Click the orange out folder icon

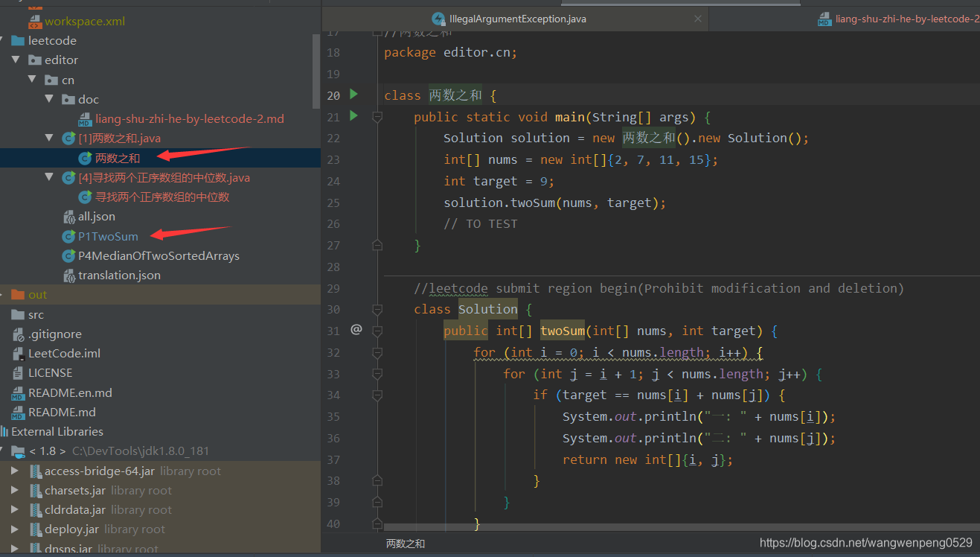tap(18, 295)
